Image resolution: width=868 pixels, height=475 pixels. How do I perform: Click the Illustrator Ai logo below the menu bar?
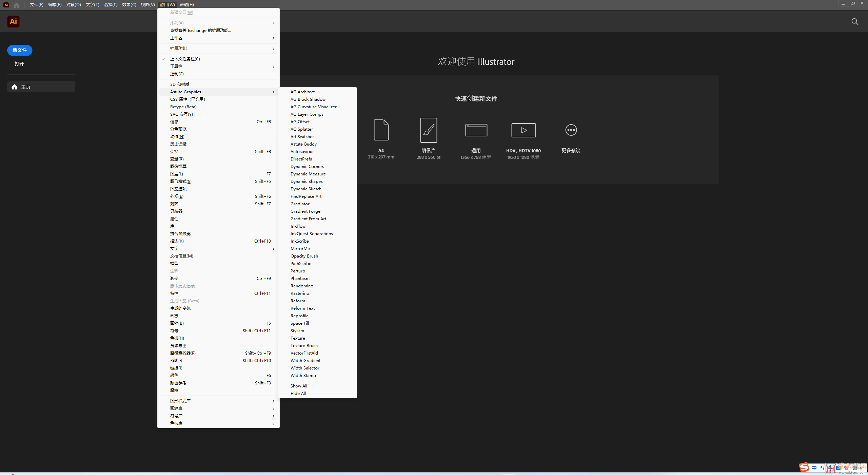pos(13,21)
